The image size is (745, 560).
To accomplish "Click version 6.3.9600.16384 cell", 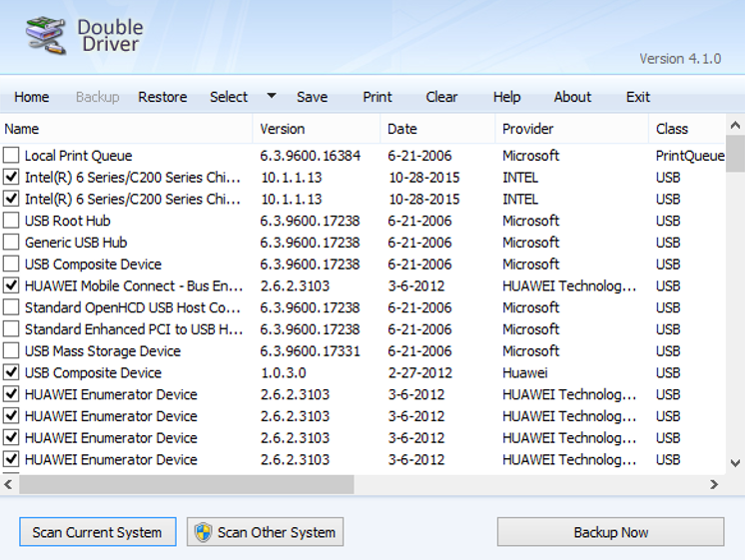I will coord(311,156).
